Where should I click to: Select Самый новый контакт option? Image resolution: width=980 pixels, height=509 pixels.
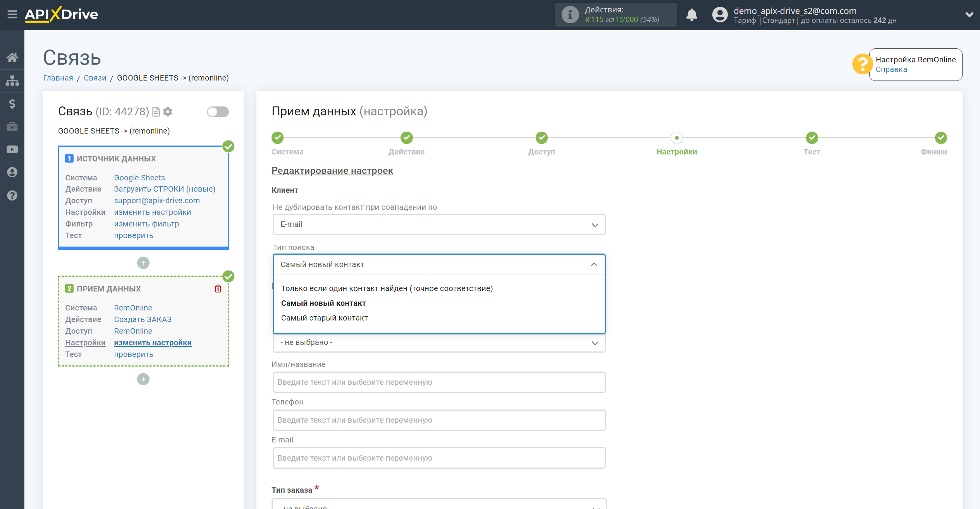tap(323, 303)
